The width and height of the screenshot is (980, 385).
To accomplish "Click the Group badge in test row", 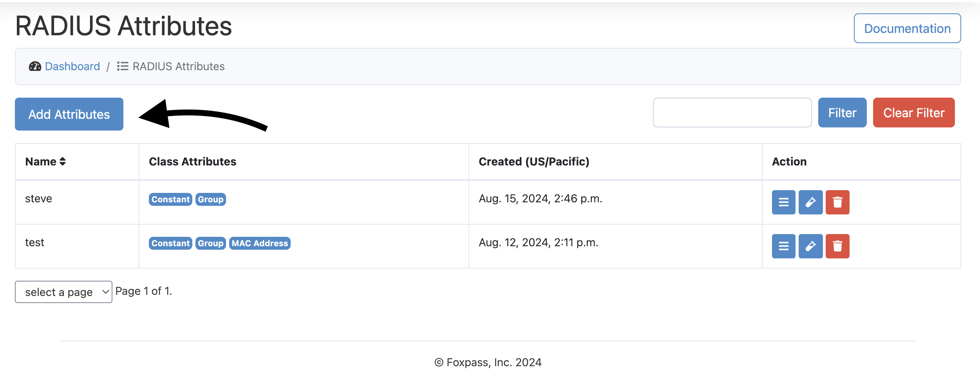I will click(x=211, y=243).
